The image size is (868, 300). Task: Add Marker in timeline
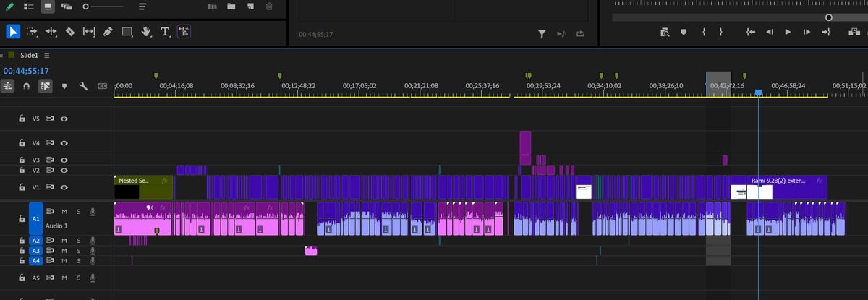[64, 86]
